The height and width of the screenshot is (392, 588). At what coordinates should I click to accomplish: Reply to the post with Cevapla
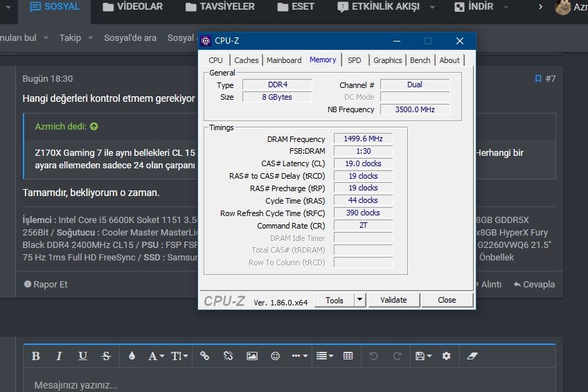[x=535, y=285]
